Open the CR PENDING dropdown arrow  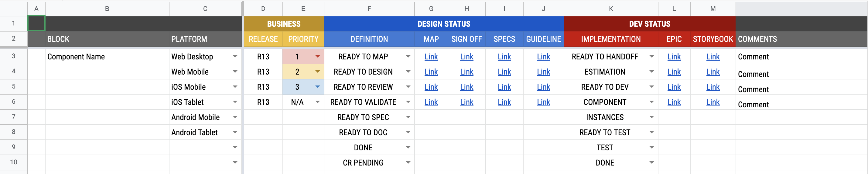pyautogui.click(x=408, y=162)
